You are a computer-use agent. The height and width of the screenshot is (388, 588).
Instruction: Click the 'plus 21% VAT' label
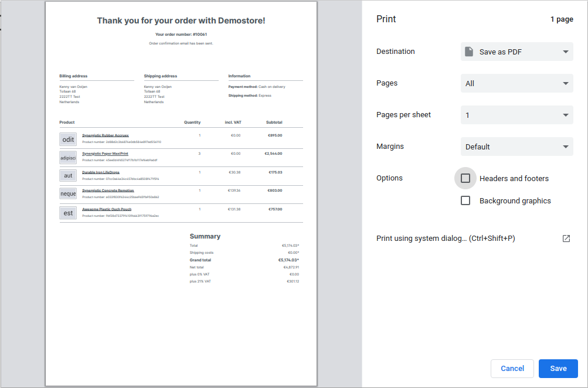point(200,281)
